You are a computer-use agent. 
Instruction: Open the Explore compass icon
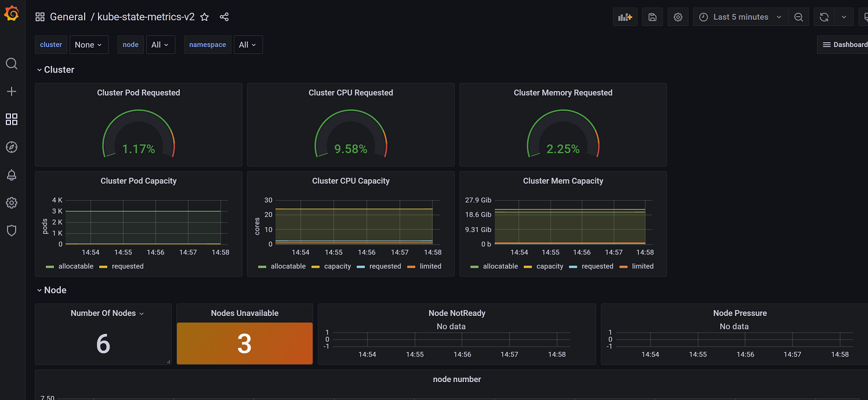12,147
